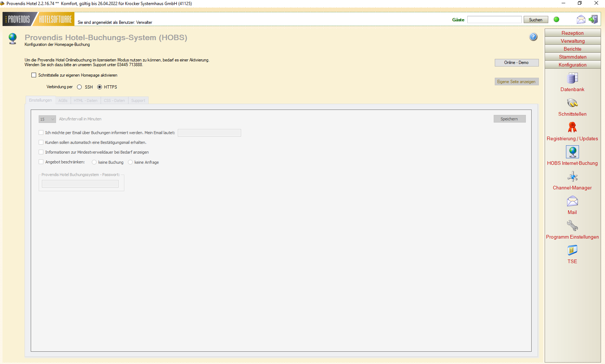Open Programm Einstellungen wrench icon

(572, 226)
